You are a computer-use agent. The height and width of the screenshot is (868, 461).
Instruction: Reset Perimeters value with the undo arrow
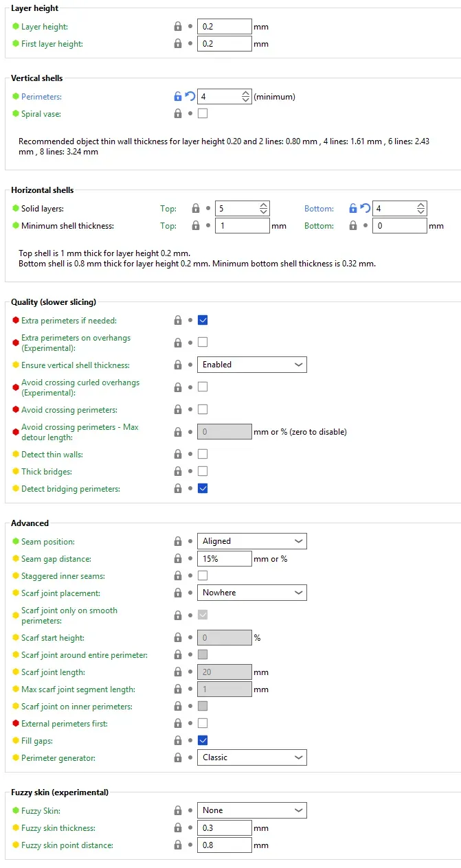(190, 97)
